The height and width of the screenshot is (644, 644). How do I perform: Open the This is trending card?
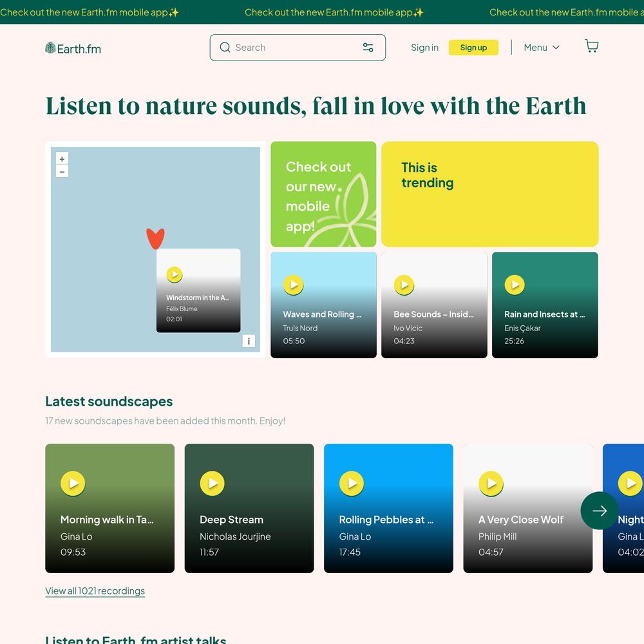click(x=489, y=194)
